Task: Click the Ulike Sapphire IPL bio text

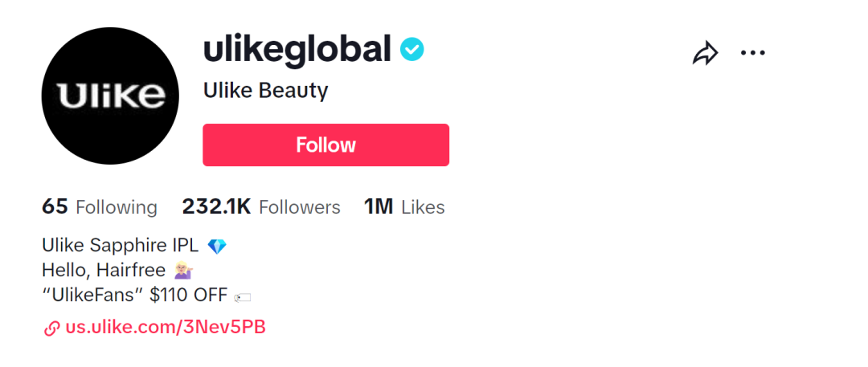Action: (121, 246)
